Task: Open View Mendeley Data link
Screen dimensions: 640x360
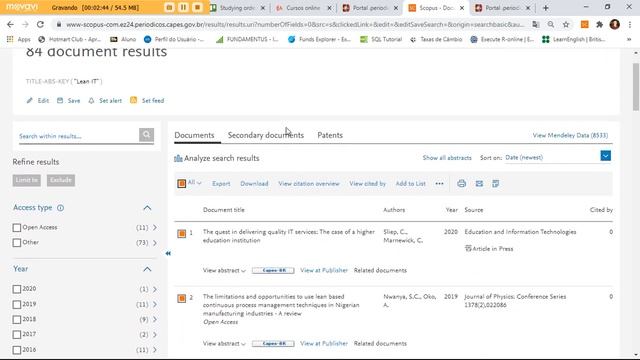Action: (570, 135)
